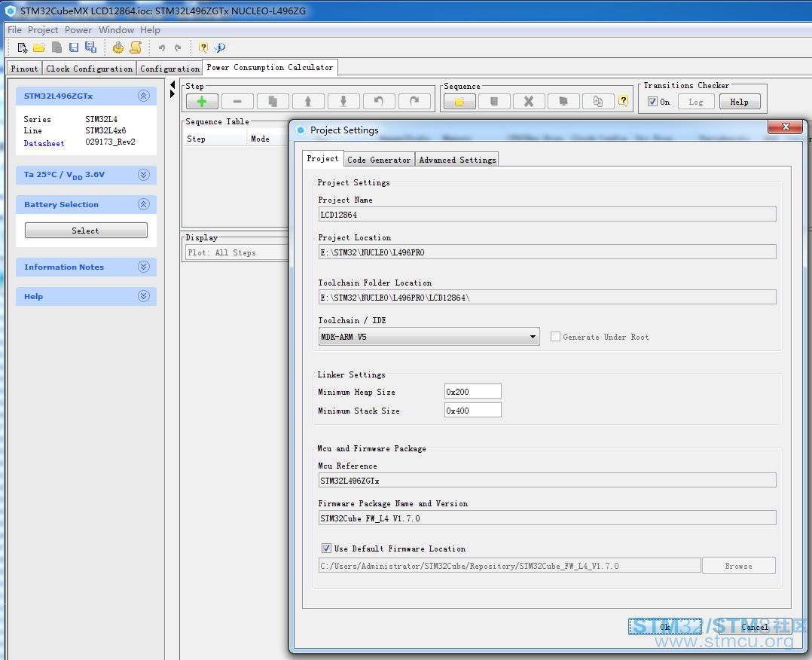Click the Import Project toolbar icon

[x=56, y=47]
